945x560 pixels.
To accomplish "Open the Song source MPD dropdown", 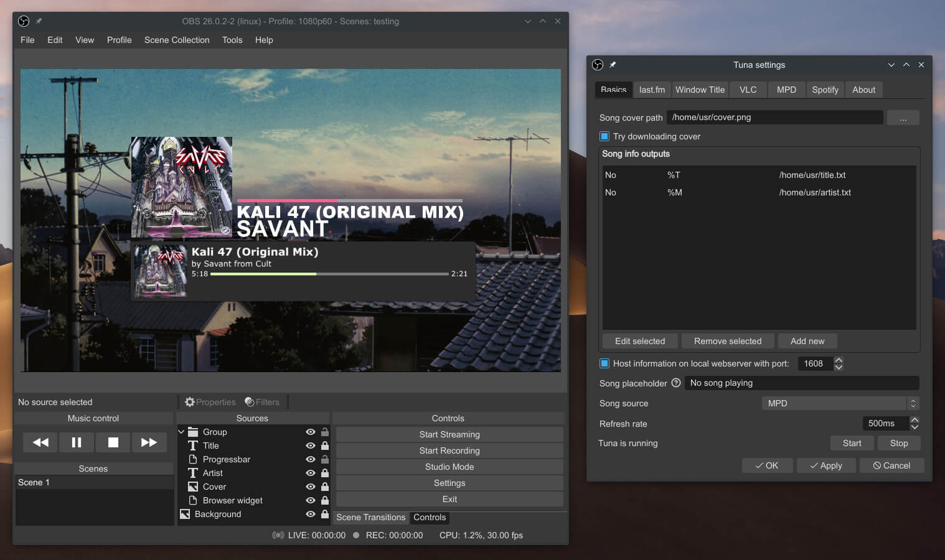I will 840,403.
